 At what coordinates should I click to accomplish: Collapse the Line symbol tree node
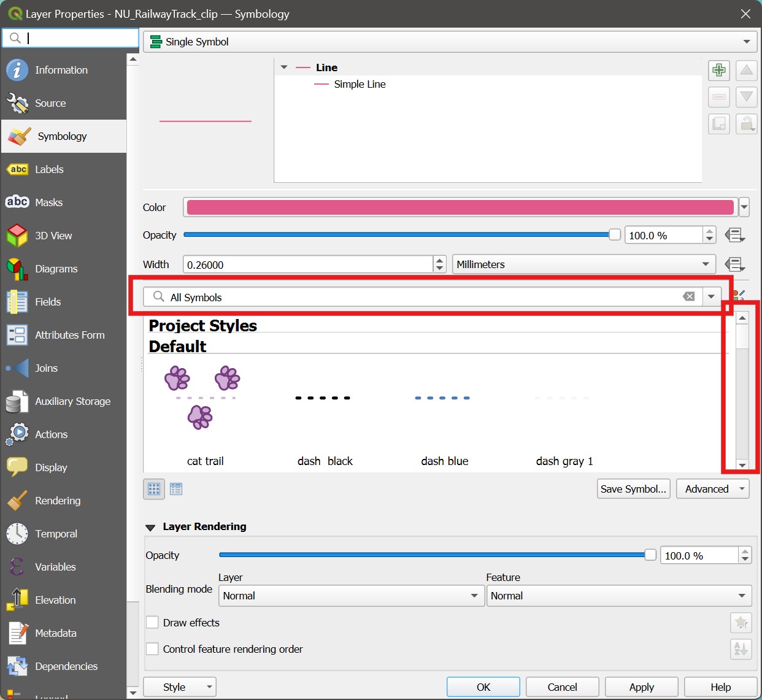[x=284, y=67]
